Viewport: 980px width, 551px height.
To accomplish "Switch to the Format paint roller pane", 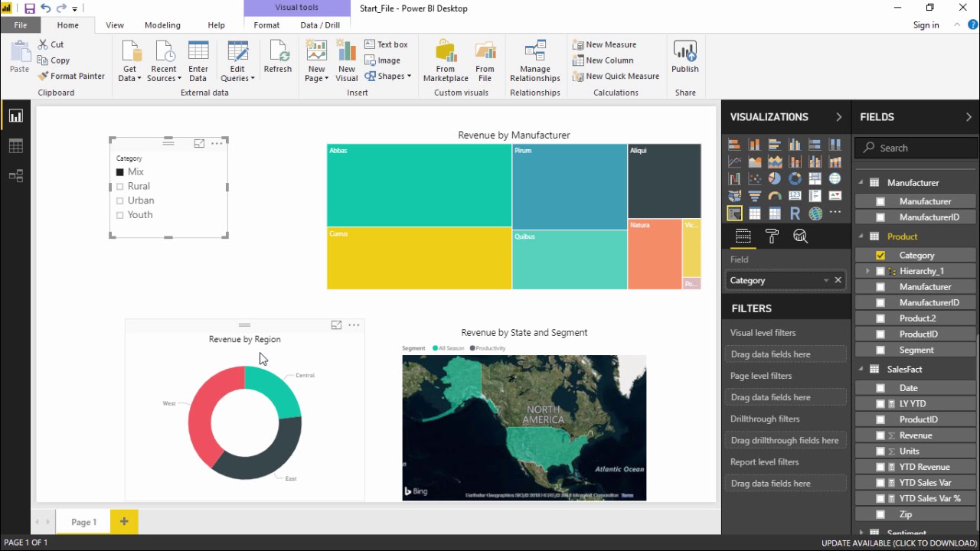I will point(772,236).
